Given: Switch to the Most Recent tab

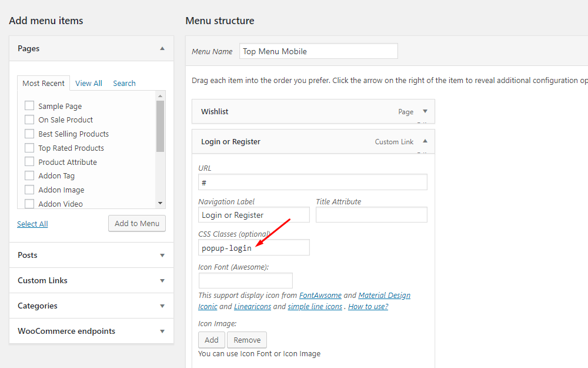Looking at the screenshot, I should pyautogui.click(x=44, y=84).
